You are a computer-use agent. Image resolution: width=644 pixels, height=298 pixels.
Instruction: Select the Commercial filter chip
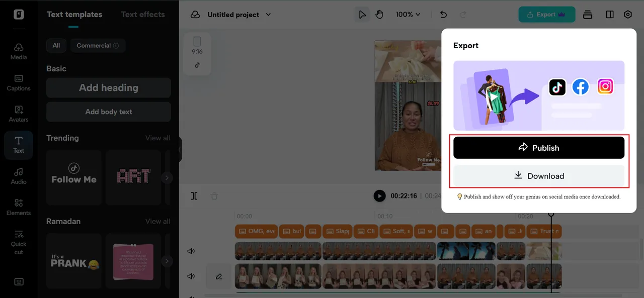tap(98, 46)
